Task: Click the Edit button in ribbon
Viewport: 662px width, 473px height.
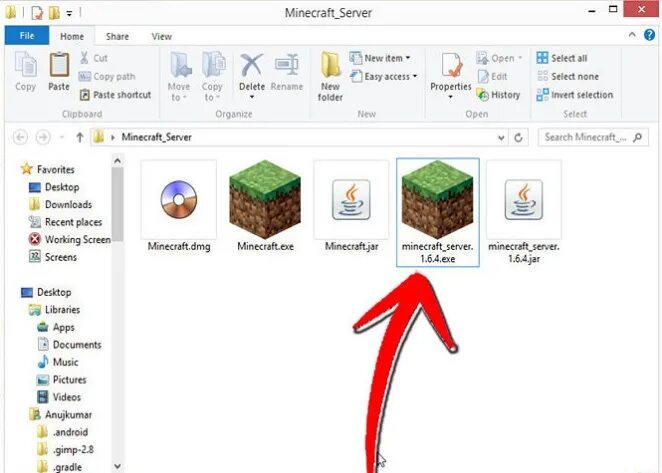Action: [x=492, y=76]
